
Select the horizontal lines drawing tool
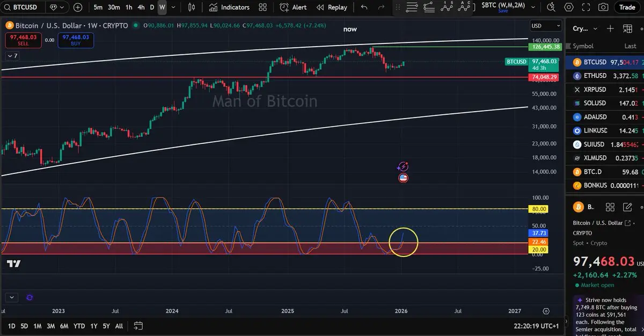coord(412,8)
